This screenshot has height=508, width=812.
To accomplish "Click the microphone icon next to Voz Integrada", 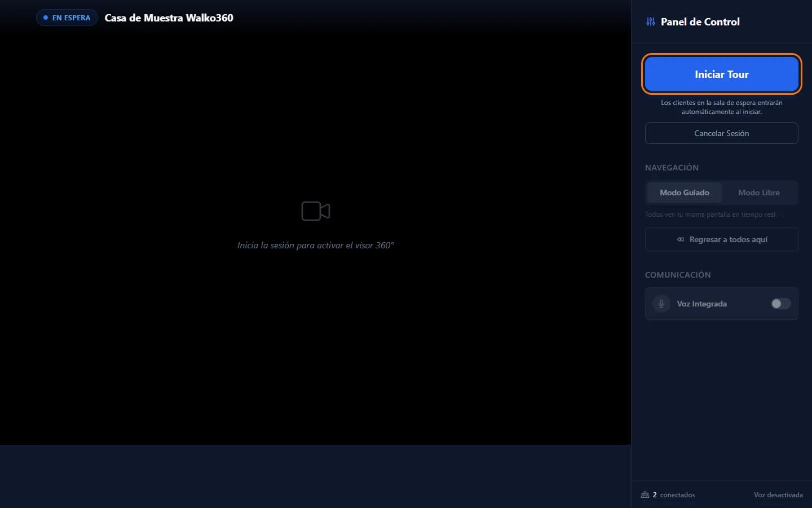I will coord(661,304).
